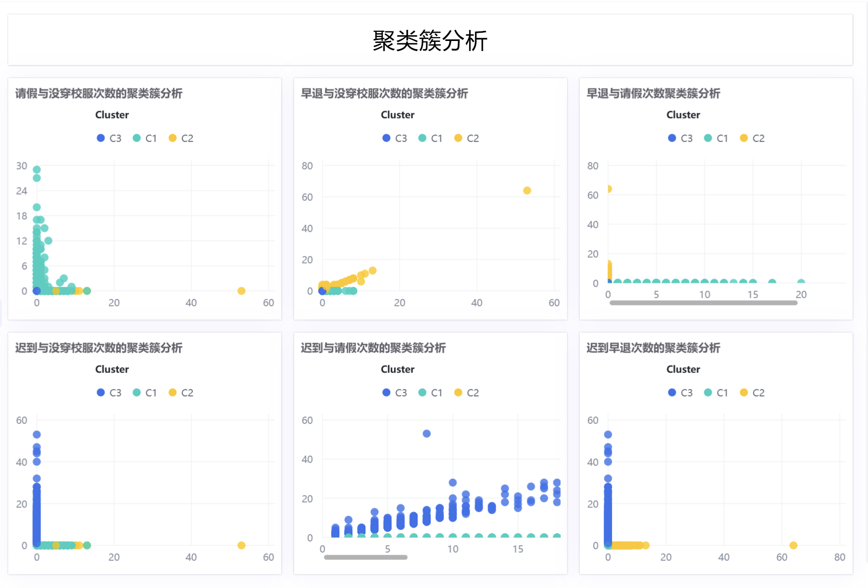Click the 早退与没穿校服次数的聚类簇分析 title

tap(384, 94)
